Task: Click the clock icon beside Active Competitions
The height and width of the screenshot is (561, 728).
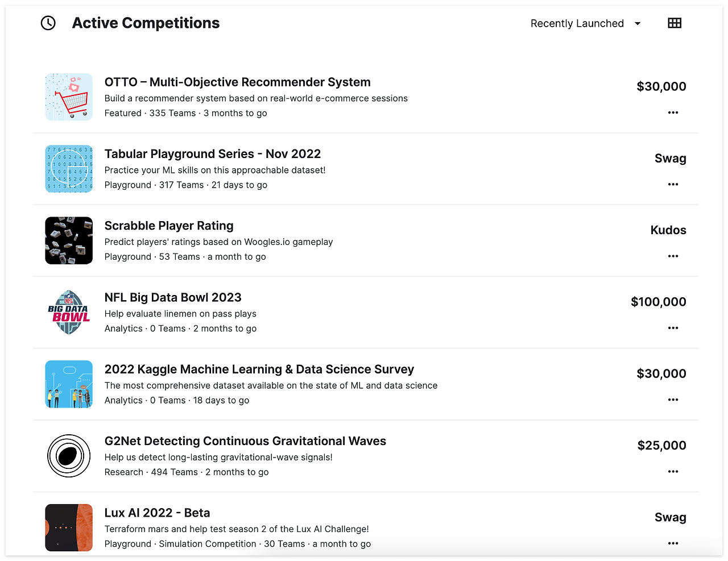Action: [x=48, y=23]
